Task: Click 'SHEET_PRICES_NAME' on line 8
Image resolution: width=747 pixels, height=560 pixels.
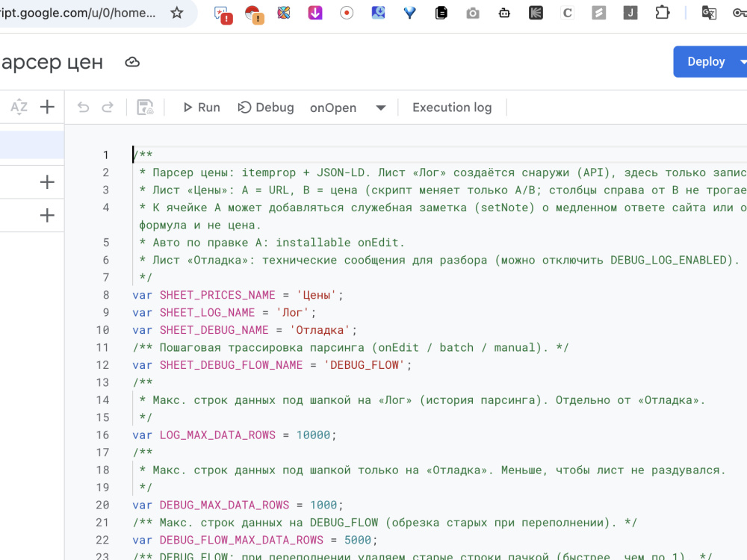Action: pyautogui.click(x=217, y=295)
